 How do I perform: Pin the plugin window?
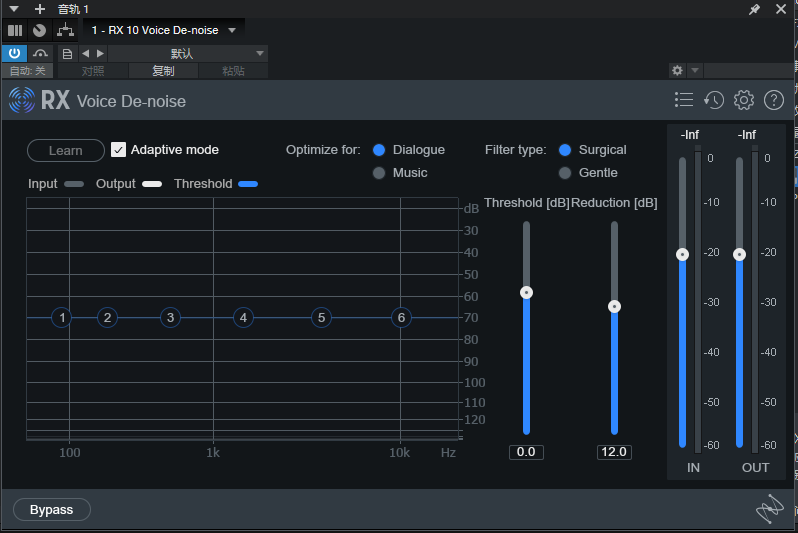tap(754, 9)
